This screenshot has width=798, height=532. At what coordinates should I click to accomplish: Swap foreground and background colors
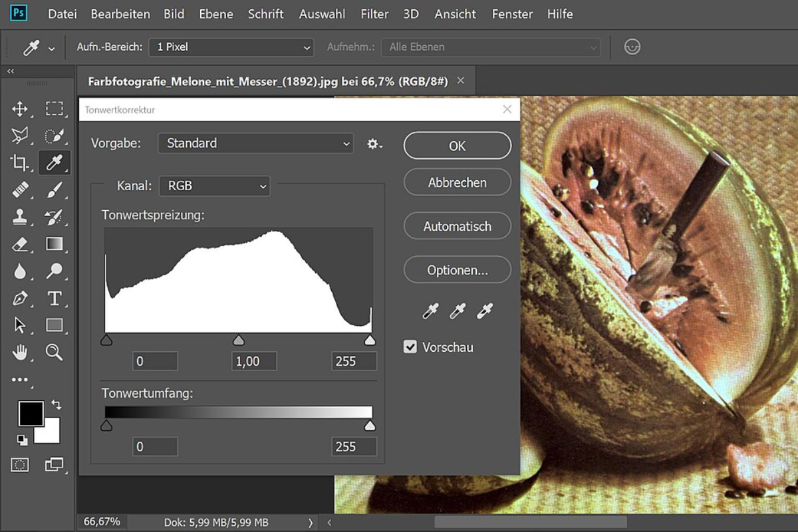[56, 404]
